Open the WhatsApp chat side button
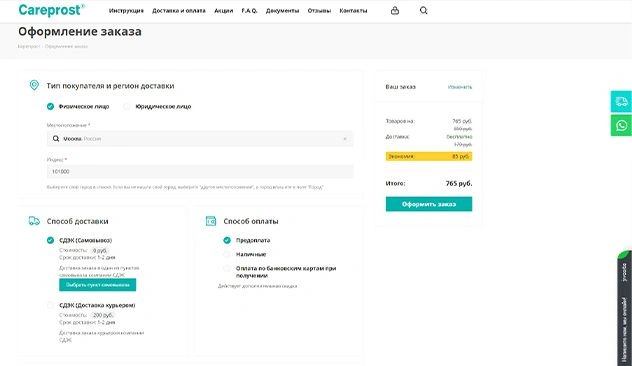The width and height of the screenshot is (632, 366). 621,125
